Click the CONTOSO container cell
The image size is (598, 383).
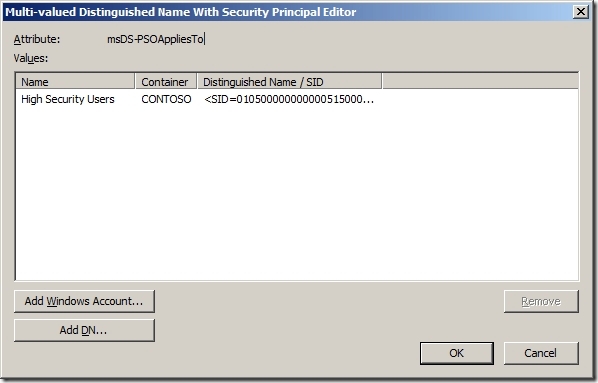pyautogui.click(x=166, y=99)
